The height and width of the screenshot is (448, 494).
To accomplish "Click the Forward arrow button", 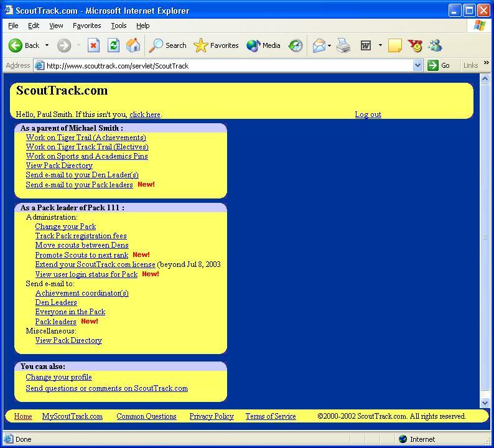I will coord(64,45).
